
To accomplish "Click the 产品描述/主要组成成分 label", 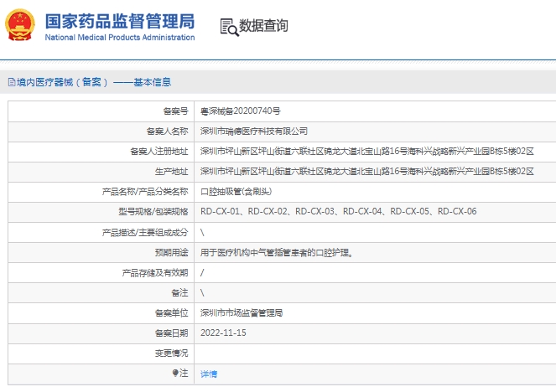I will tap(145, 233).
